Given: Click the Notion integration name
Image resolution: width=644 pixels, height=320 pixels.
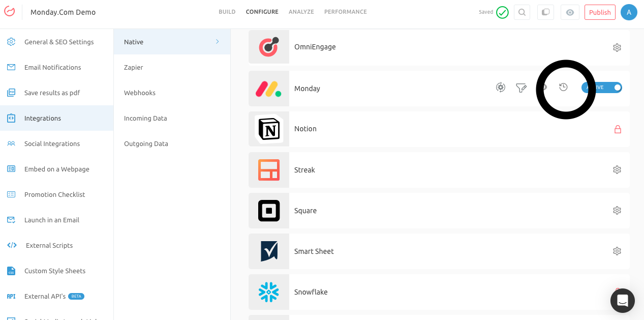Looking at the screenshot, I should pyautogui.click(x=305, y=129).
